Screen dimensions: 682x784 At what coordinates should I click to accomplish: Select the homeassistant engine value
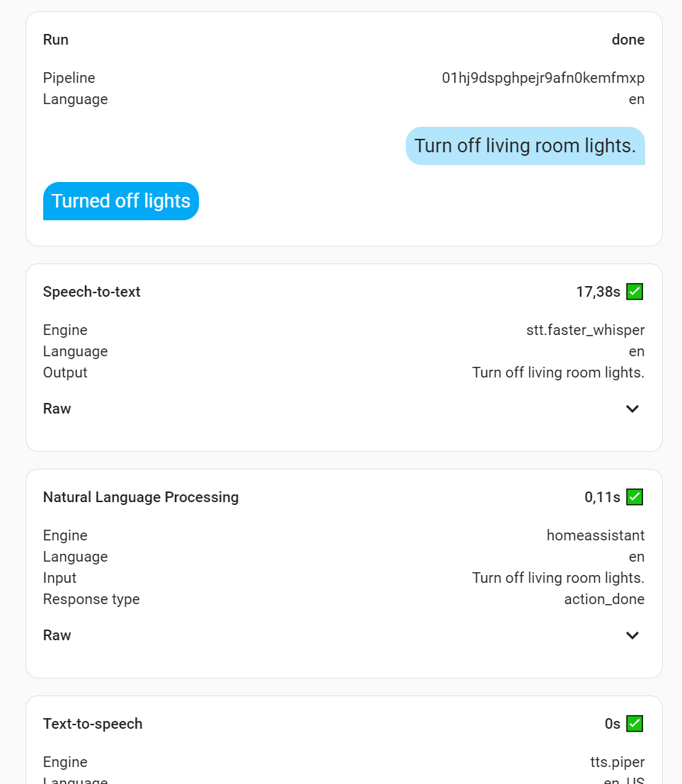click(x=596, y=535)
